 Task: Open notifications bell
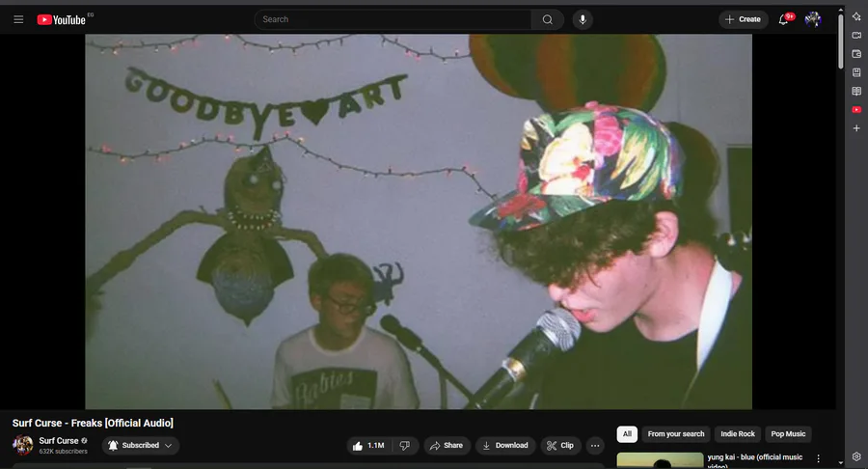tap(784, 19)
